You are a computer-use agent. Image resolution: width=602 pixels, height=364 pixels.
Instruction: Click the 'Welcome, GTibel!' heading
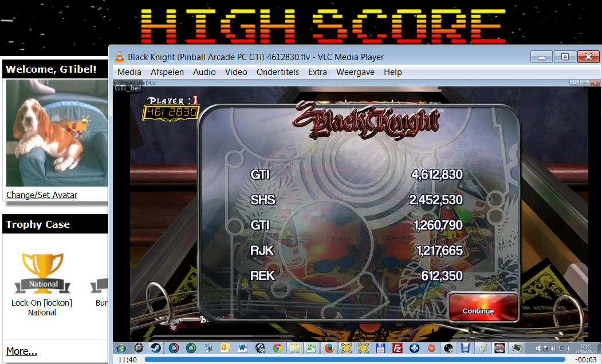pyautogui.click(x=51, y=69)
